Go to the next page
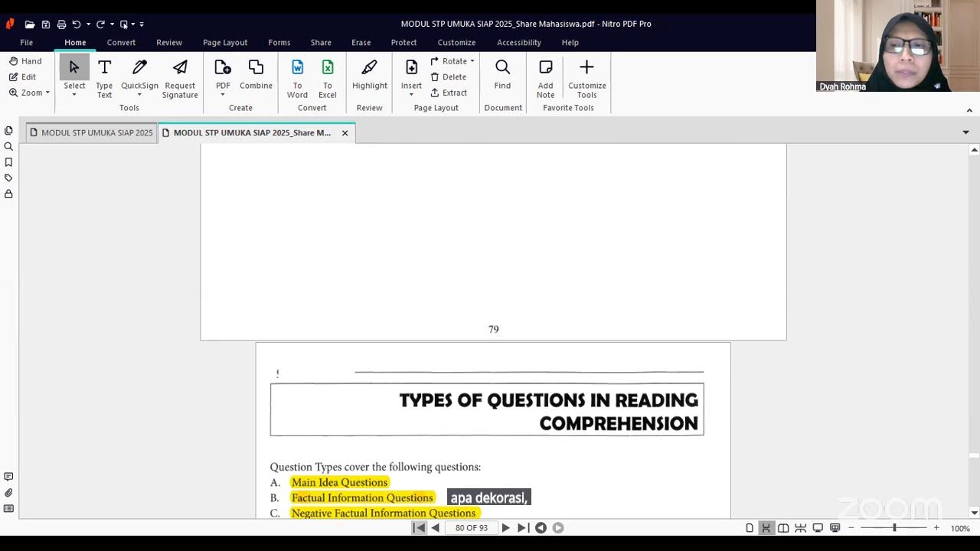This screenshot has width=980, height=551. point(505,528)
